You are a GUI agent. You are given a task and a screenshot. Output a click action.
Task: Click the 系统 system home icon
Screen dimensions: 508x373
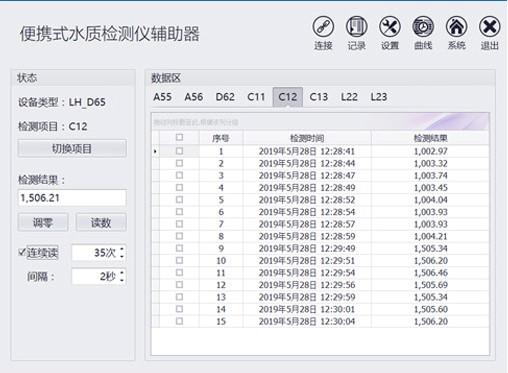[x=456, y=27]
